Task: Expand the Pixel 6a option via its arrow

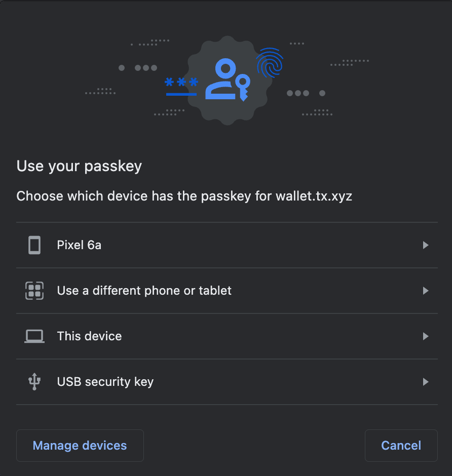Action: [x=426, y=245]
